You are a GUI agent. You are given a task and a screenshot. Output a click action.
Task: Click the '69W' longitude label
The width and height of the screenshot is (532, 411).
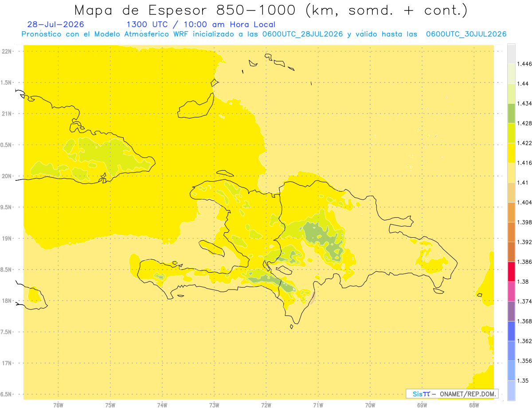422,405
